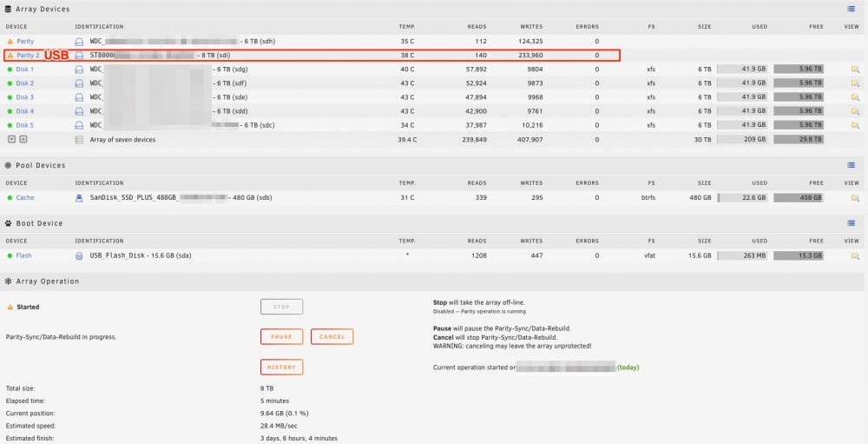Click Cache free bar showing 458 GB
Screen dimensions: 868x444
coord(799,198)
